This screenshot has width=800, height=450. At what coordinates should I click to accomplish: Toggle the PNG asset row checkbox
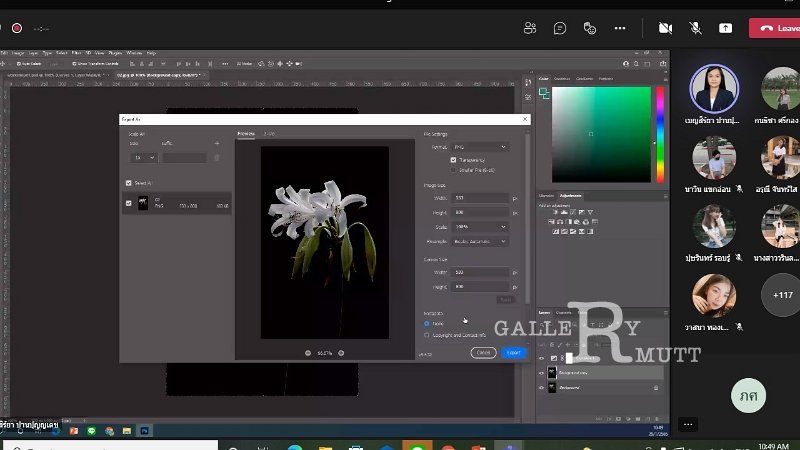point(129,203)
